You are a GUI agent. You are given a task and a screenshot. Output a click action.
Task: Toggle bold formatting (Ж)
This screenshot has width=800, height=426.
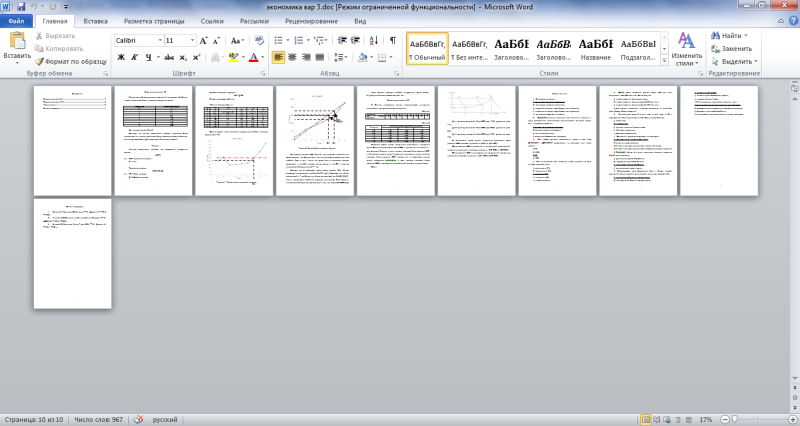point(121,58)
